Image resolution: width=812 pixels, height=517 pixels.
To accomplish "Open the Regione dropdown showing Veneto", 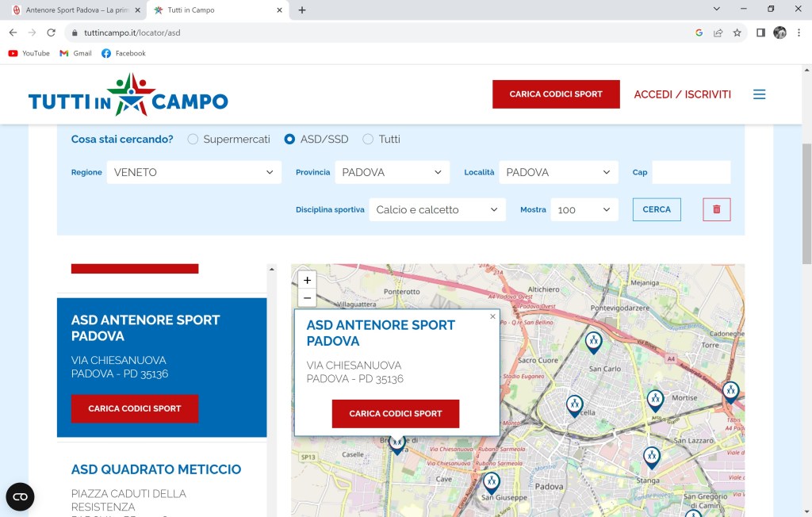I will click(193, 172).
